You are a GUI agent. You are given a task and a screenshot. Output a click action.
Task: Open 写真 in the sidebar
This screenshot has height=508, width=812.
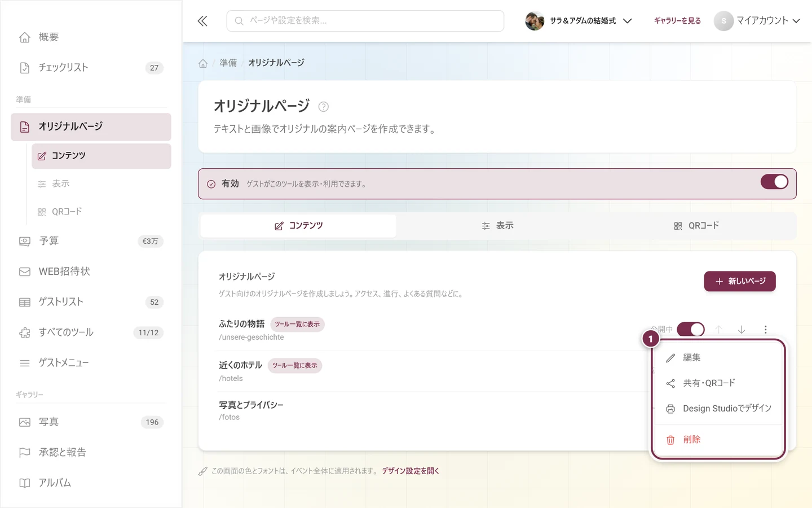[91, 422]
